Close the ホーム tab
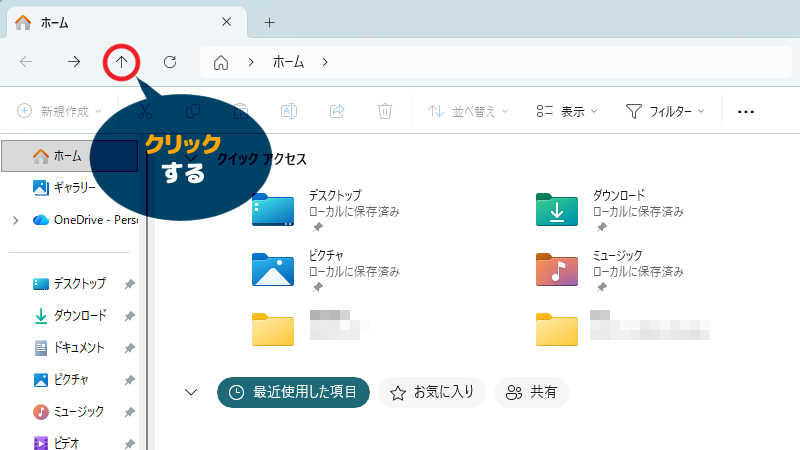Image resolution: width=800 pixels, height=450 pixels. pos(227,22)
